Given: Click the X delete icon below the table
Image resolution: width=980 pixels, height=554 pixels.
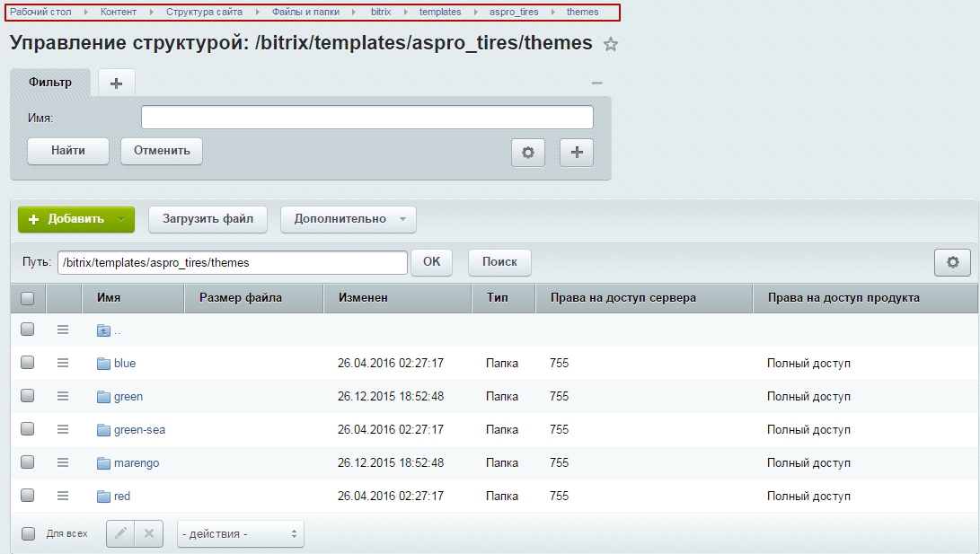Looking at the screenshot, I should (x=149, y=533).
